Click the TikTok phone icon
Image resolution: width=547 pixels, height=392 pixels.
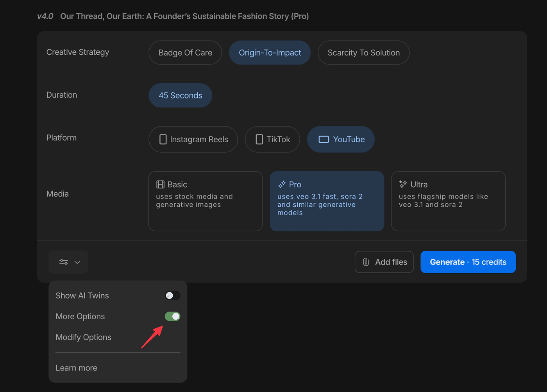click(259, 140)
